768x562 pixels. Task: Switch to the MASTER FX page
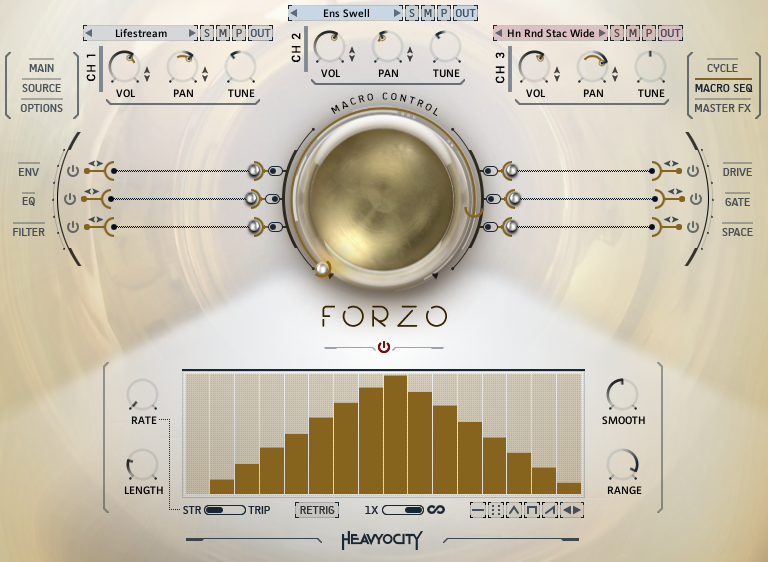pos(722,108)
